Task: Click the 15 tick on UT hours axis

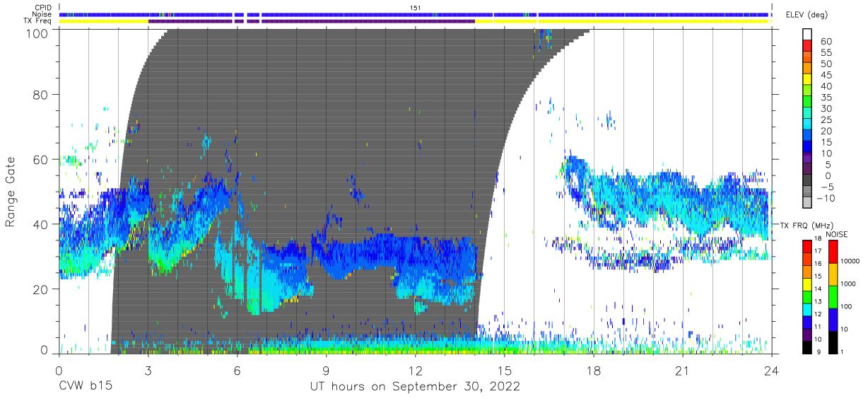Action: [505, 370]
